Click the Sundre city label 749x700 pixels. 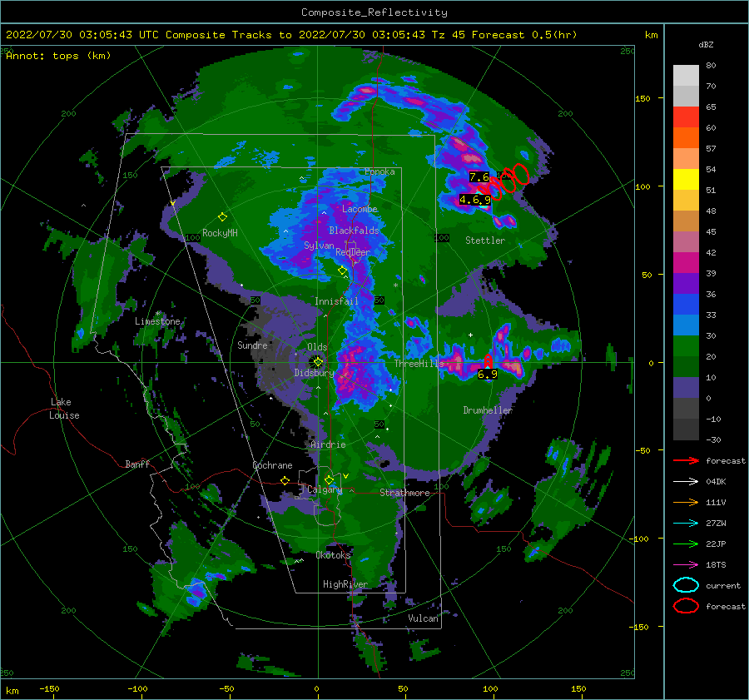point(252,345)
